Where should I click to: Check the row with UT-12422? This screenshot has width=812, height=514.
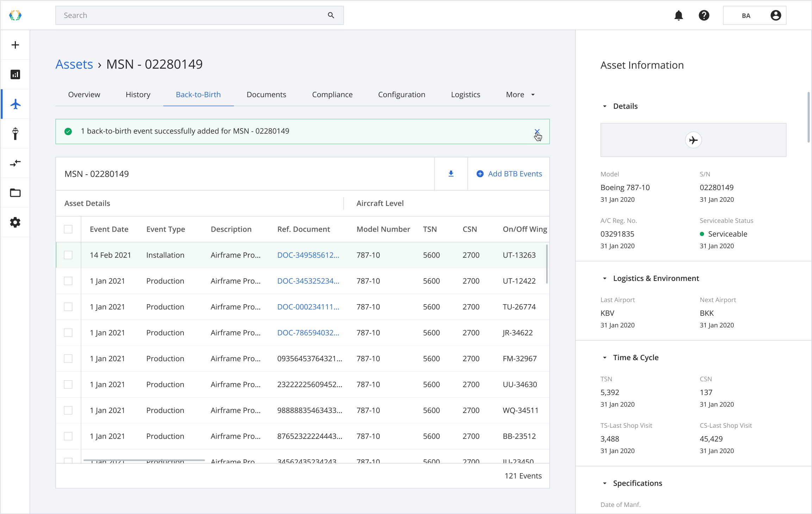(x=68, y=281)
